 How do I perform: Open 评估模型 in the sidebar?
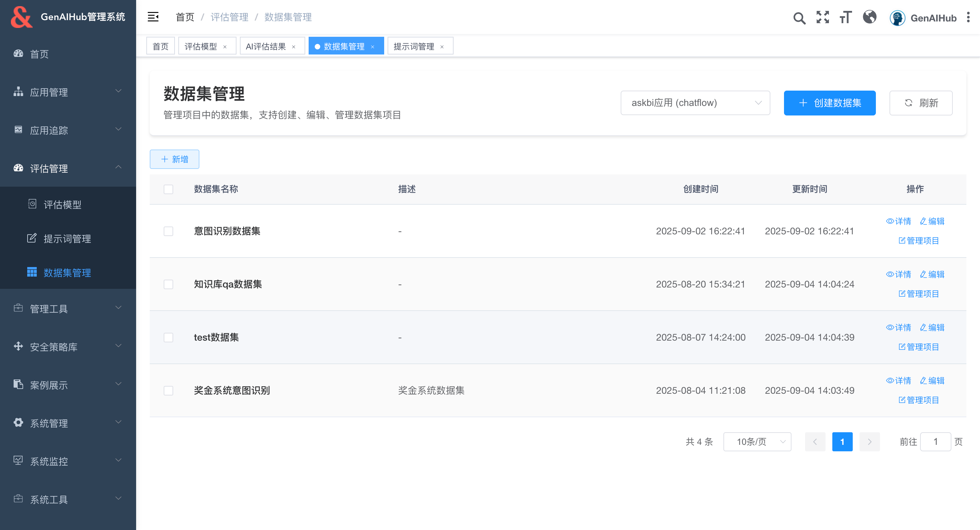pos(62,204)
